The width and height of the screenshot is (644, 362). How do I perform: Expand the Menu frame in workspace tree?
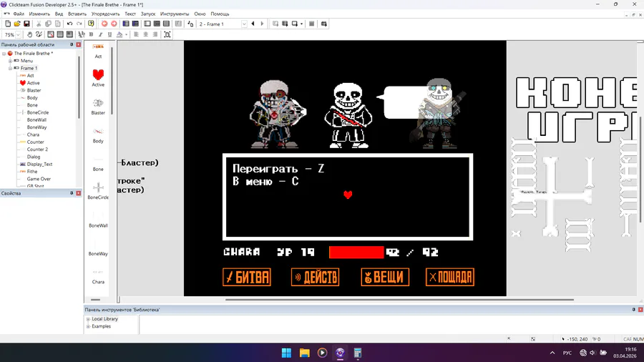click(10, 61)
